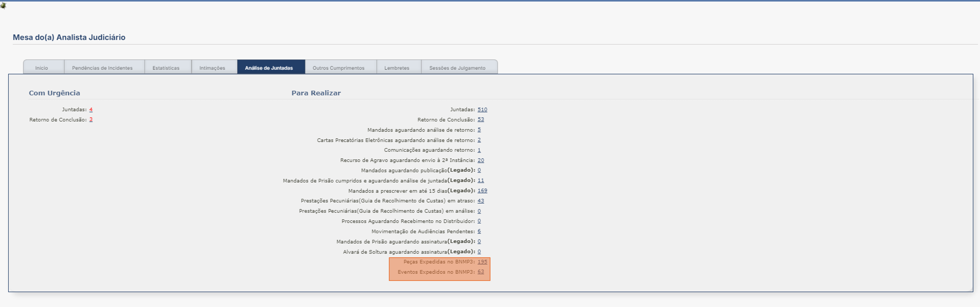Open Mandados aguardando análise de retorno count
Screen dimensions: 980x307
click(x=479, y=130)
